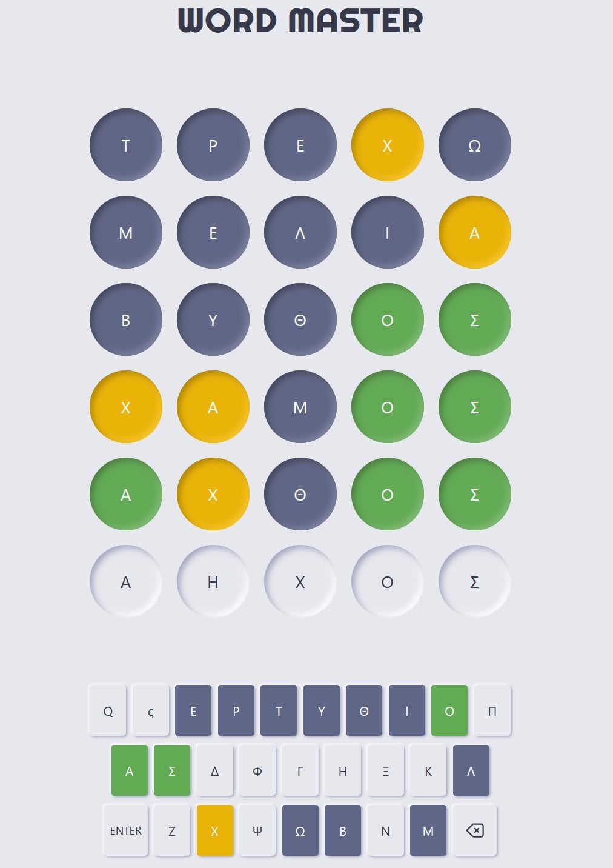Viewport: 613px width, 868px height.
Task: Click the Ψ keyboard key
Action: pyautogui.click(x=257, y=830)
